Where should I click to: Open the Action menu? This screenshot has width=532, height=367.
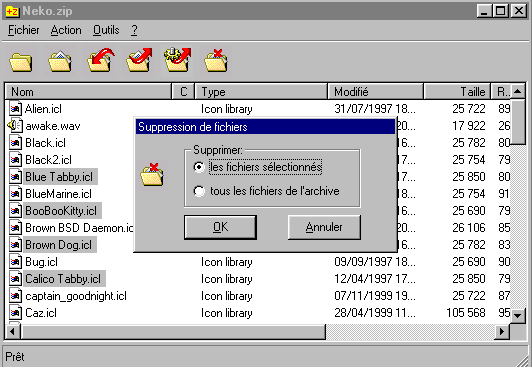coord(66,30)
